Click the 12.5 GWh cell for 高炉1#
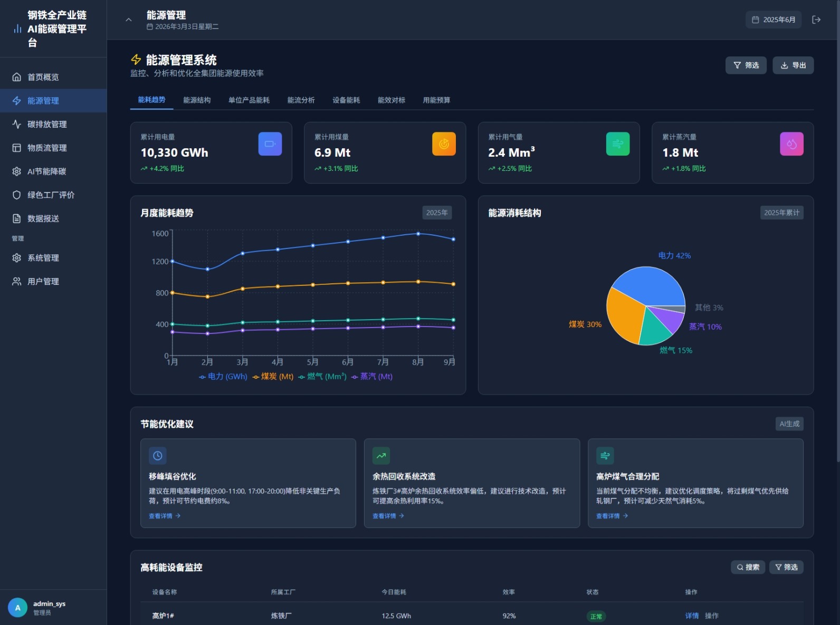This screenshot has height=625, width=840. (396, 616)
